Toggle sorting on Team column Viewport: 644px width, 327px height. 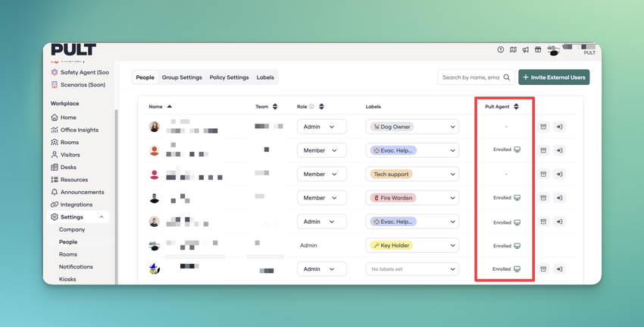click(275, 107)
